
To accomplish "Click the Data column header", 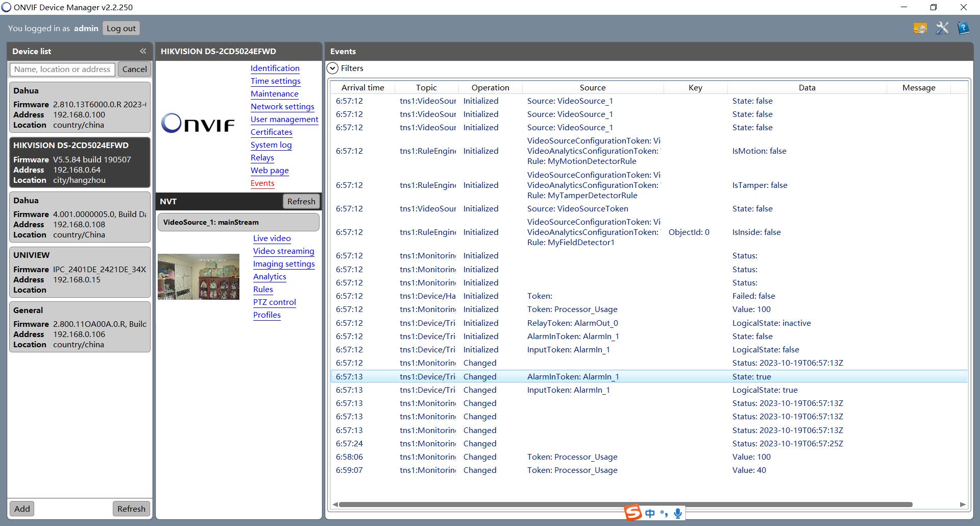I will coord(806,87).
